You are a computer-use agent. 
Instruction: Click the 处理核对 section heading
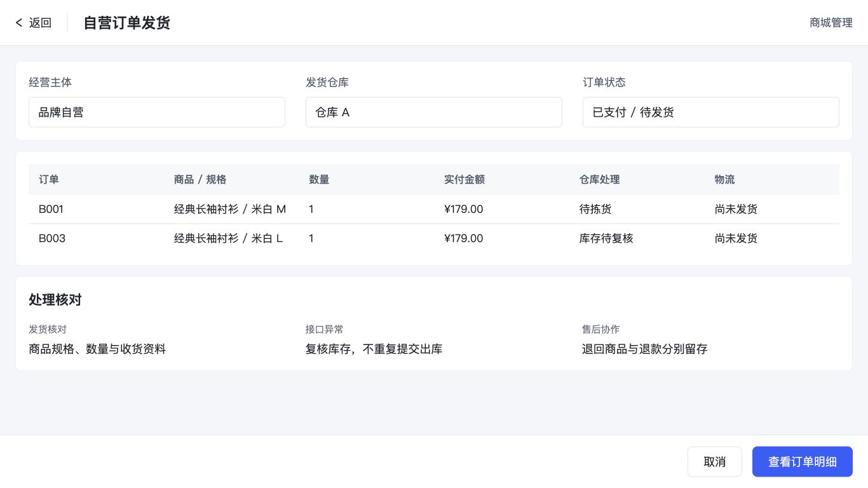[x=55, y=300]
